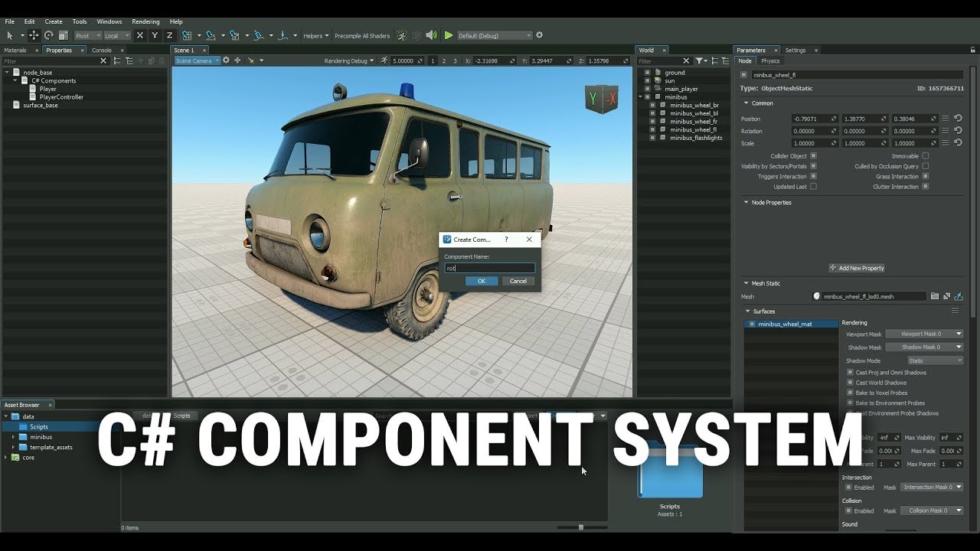Screen dimensions: 980x551
Task: Toggle the X axis constraint button
Action: coord(139,35)
